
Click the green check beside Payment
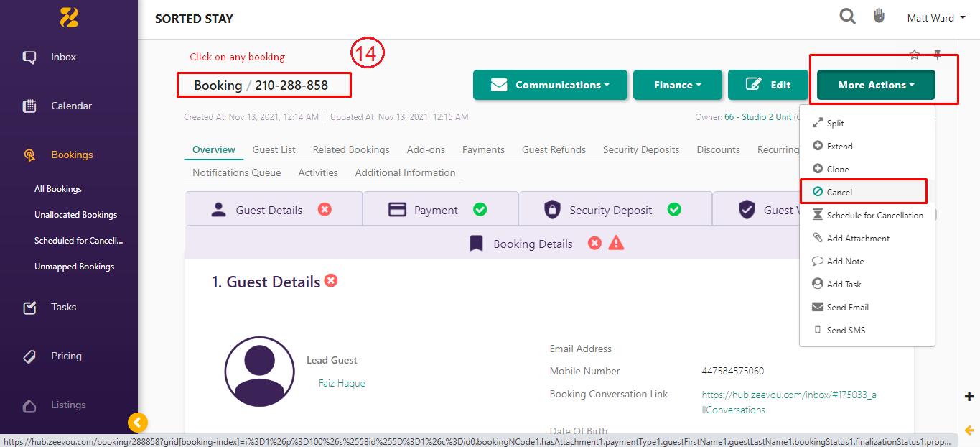(480, 210)
